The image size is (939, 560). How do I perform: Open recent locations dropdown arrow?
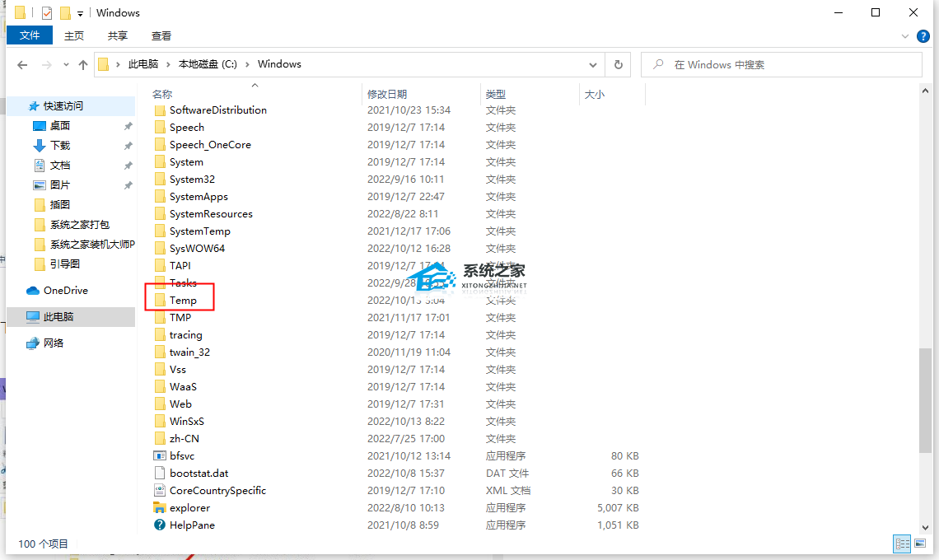(66, 65)
